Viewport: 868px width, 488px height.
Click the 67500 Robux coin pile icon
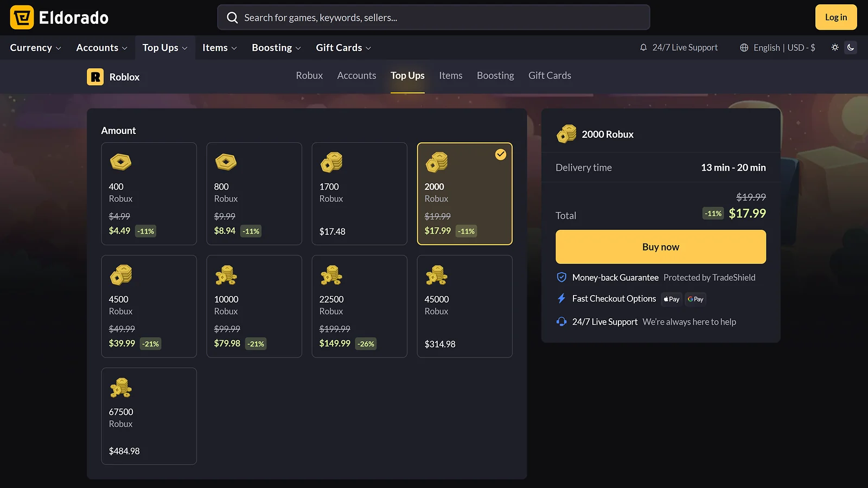[121, 388]
